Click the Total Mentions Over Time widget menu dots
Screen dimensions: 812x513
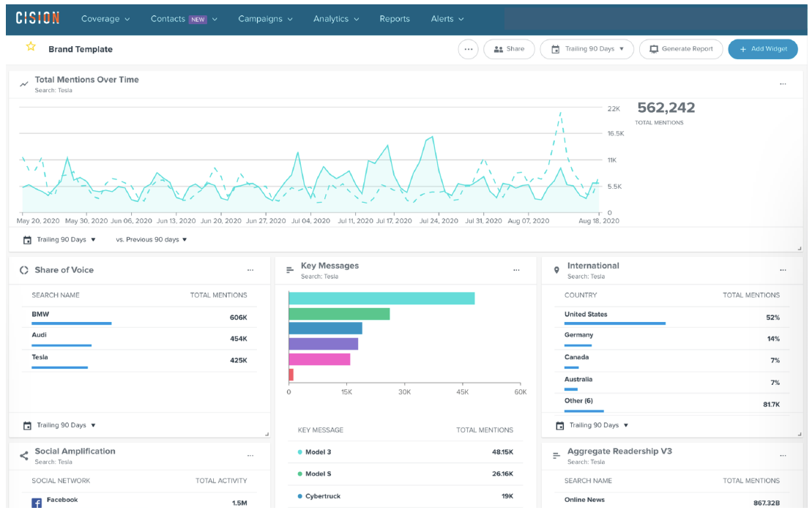tap(783, 84)
